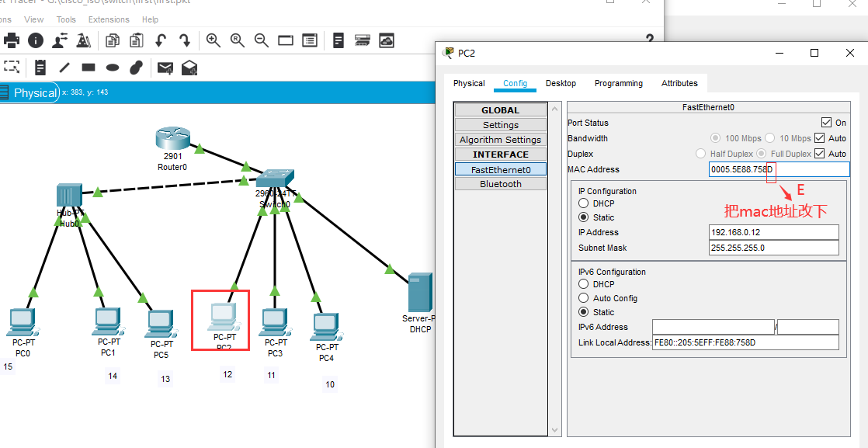The width and height of the screenshot is (868, 448).
Task: Toggle Port Status On checkbox
Action: click(x=827, y=123)
